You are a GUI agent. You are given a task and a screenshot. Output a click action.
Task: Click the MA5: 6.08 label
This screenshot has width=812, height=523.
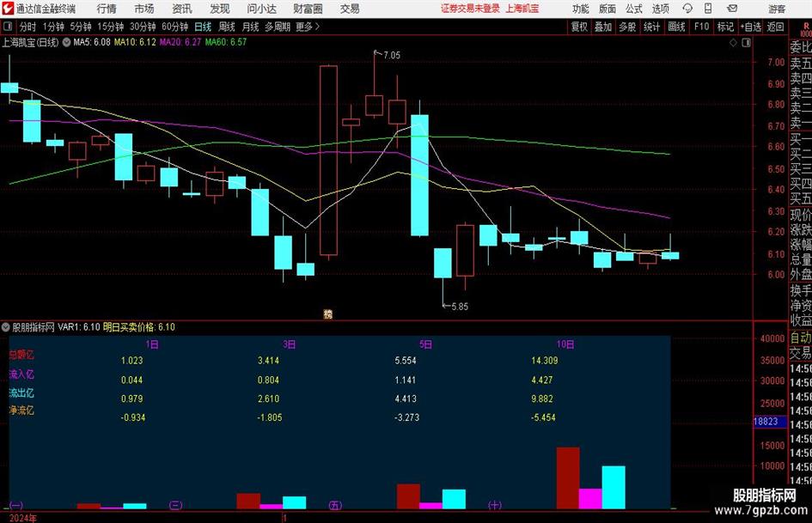click(x=92, y=42)
